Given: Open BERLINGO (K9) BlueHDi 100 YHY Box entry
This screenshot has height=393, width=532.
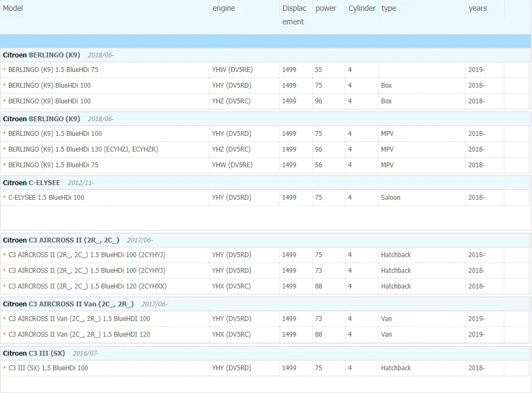Looking at the screenshot, I should click(49, 86).
